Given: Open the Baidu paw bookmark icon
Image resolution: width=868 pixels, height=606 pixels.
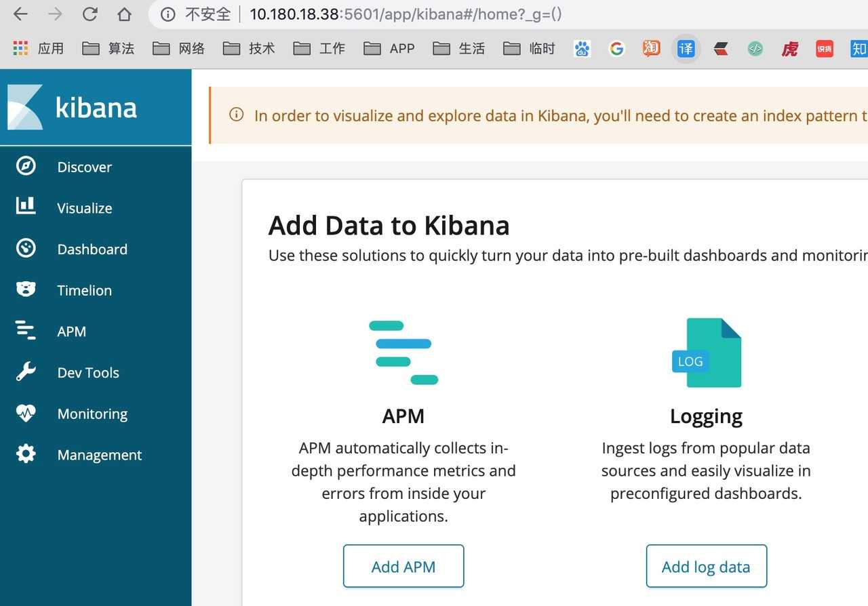Looking at the screenshot, I should (x=582, y=48).
